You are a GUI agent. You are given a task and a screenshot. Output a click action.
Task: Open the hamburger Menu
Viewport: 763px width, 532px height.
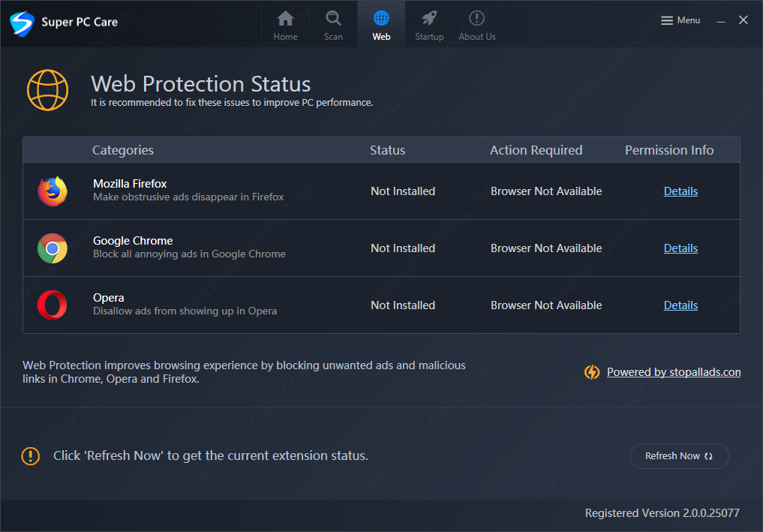tap(680, 20)
